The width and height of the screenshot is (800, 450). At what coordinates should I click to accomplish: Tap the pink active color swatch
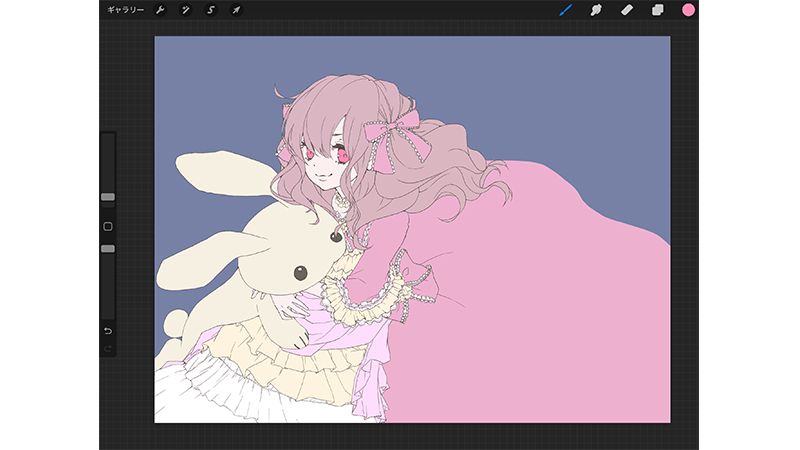click(x=688, y=10)
